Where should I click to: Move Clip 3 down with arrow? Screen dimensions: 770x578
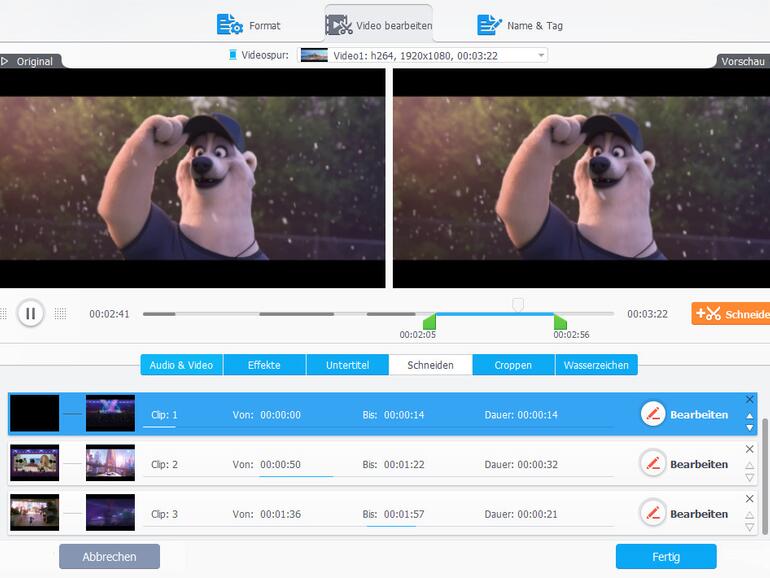coord(749,527)
